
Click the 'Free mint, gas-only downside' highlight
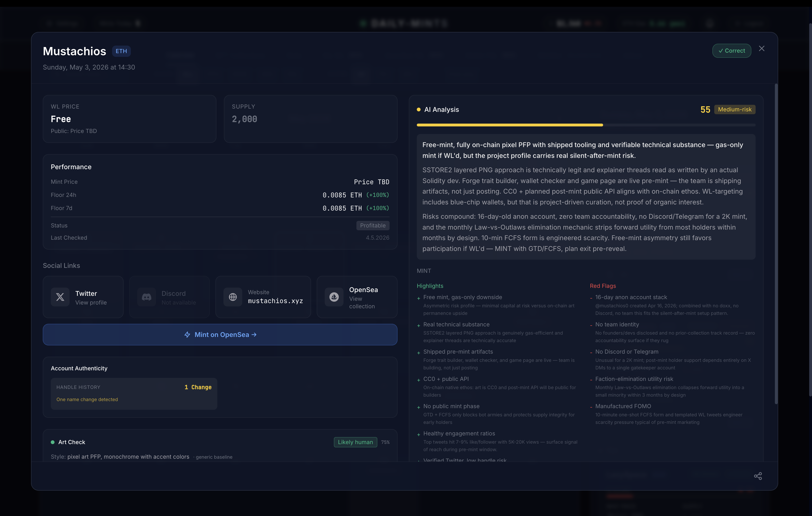pos(463,297)
